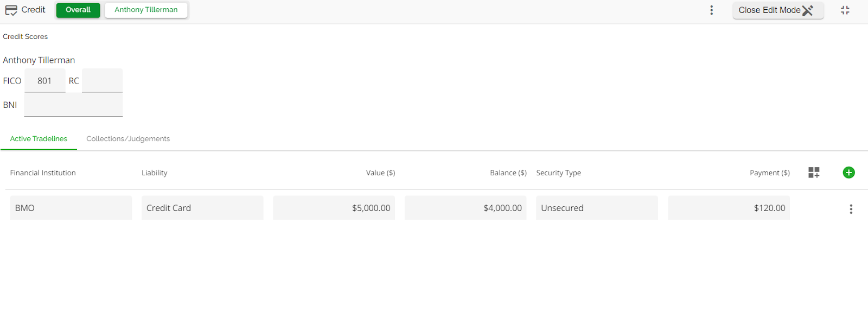868x331 pixels.
Task: Click the Anthony Tillerman name under Credit Scores
Action: click(x=39, y=60)
